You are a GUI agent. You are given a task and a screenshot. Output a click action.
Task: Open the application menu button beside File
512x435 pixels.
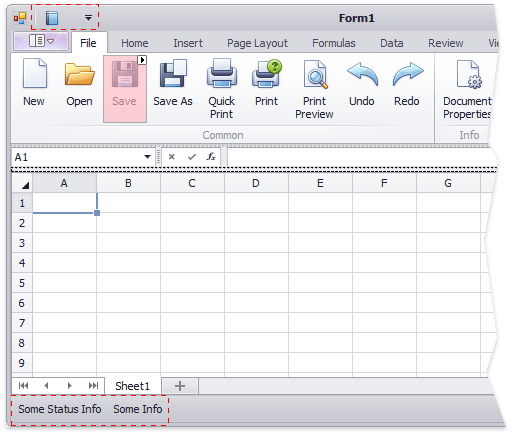(41, 41)
